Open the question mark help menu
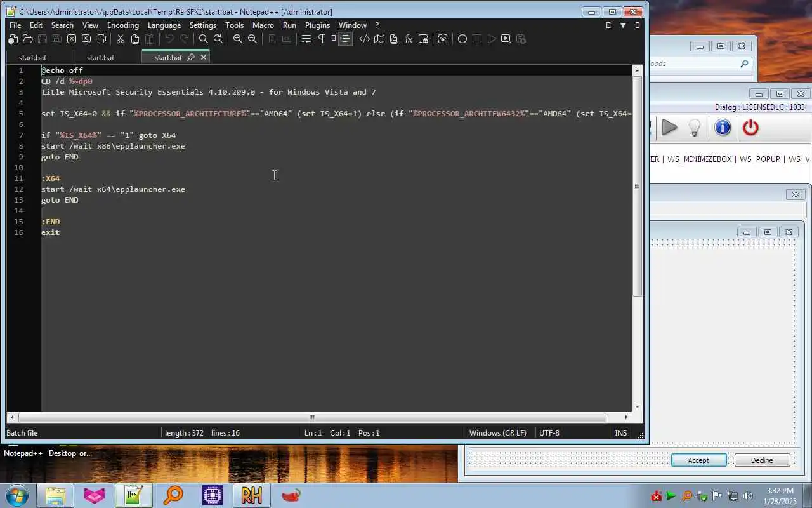Screen dimensions: 812x508 pos(377,25)
